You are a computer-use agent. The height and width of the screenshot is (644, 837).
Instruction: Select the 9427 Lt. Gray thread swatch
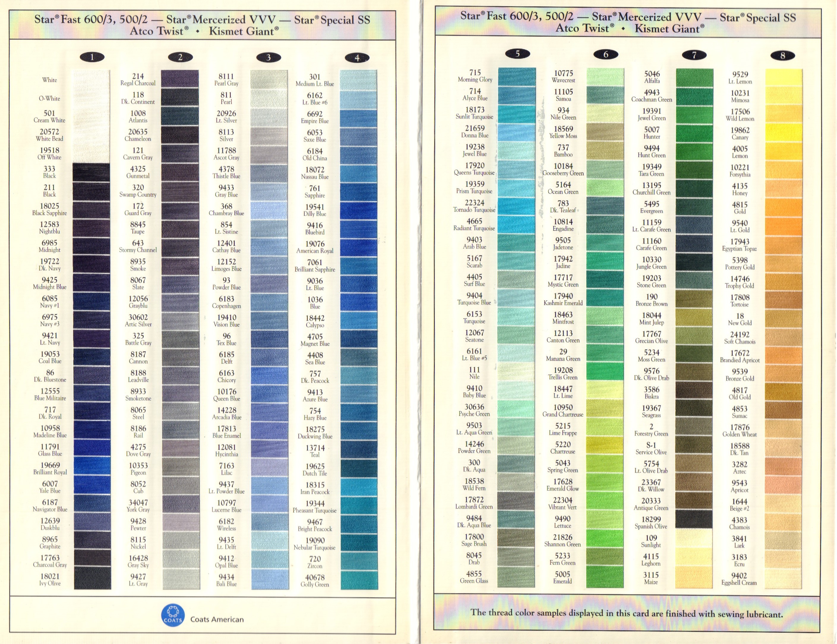pos(181,580)
